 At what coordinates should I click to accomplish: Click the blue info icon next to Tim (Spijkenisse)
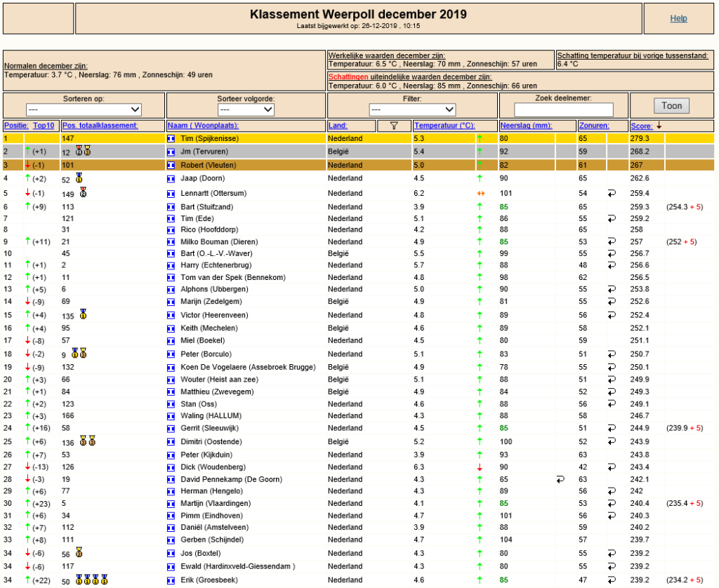(x=171, y=138)
